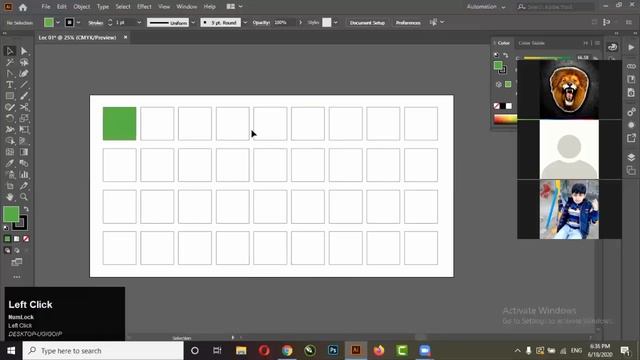Screen dimensions: 640x360
Task: Swap fill and stroke in the toolbar
Action: pyautogui.click(x=26, y=209)
